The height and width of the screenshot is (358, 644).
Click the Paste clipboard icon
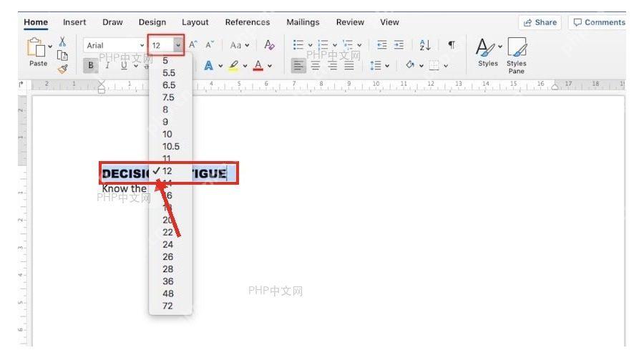[x=36, y=47]
